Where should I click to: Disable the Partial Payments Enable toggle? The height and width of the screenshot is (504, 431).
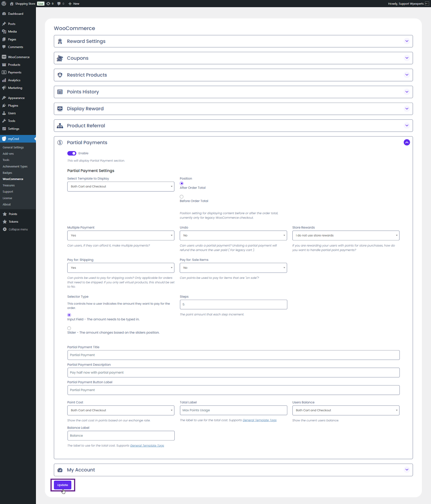pos(72,153)
